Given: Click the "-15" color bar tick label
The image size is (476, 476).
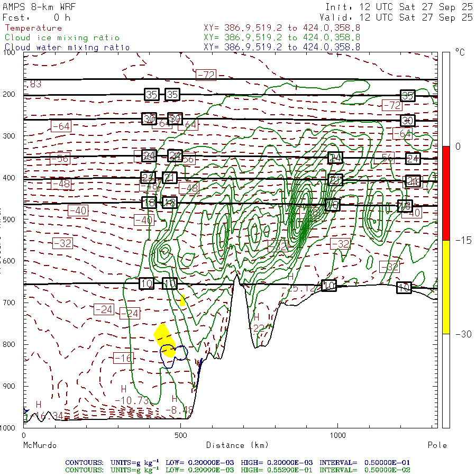Looking at the screenshot, I should point(463,241).
